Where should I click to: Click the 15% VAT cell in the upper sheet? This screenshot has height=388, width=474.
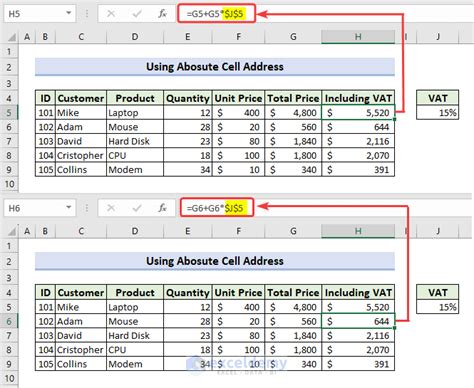click(438, 113)
